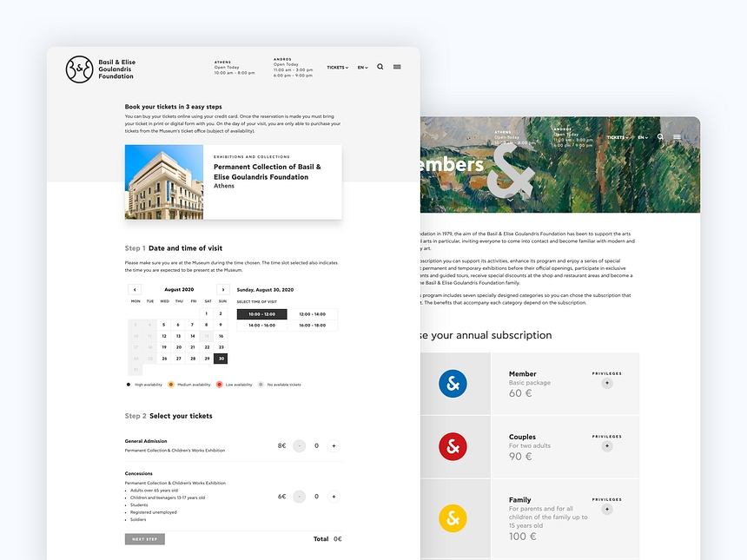Select the 12:00 - 14:00 time slot
This screenshot has height=560, width=747.
point(312,314)
